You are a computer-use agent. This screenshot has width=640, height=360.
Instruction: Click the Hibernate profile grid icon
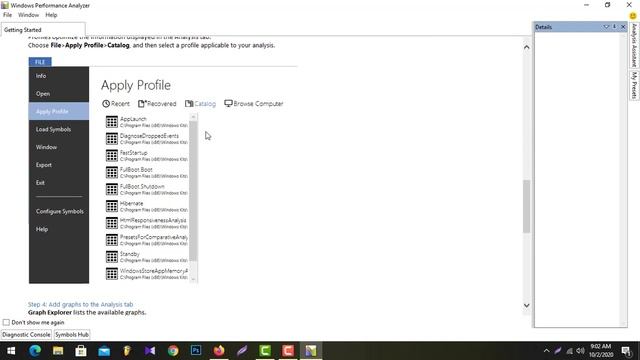pos(112,206)
